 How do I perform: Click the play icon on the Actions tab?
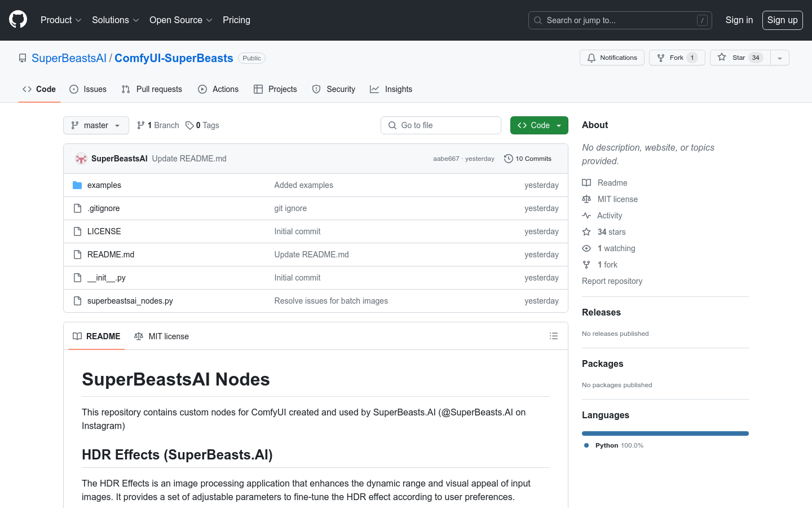[202, 89]
